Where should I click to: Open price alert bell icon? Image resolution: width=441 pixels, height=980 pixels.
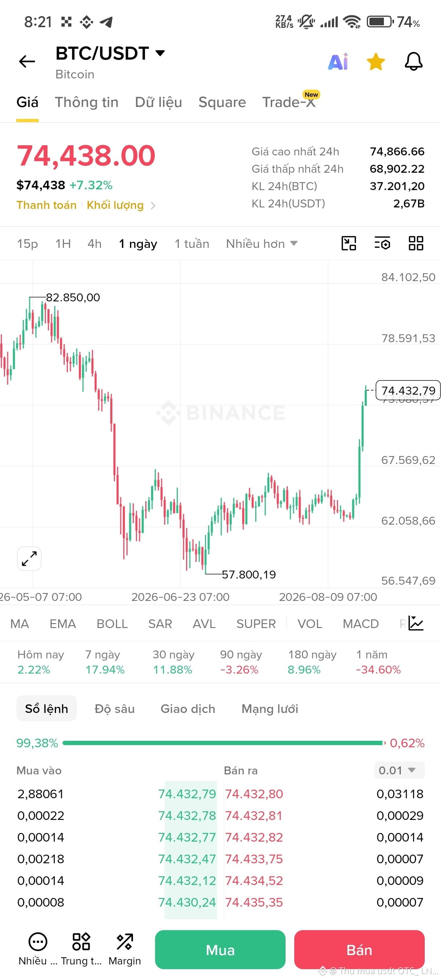414,61
